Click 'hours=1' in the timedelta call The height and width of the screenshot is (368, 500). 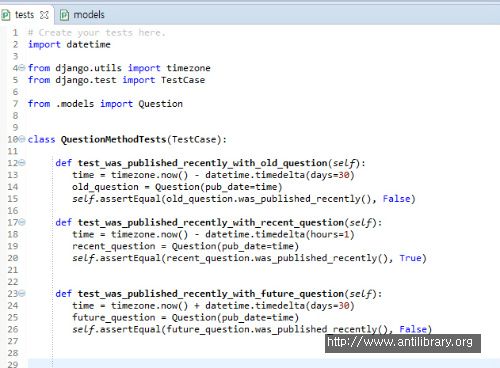[x=330, y=235]
